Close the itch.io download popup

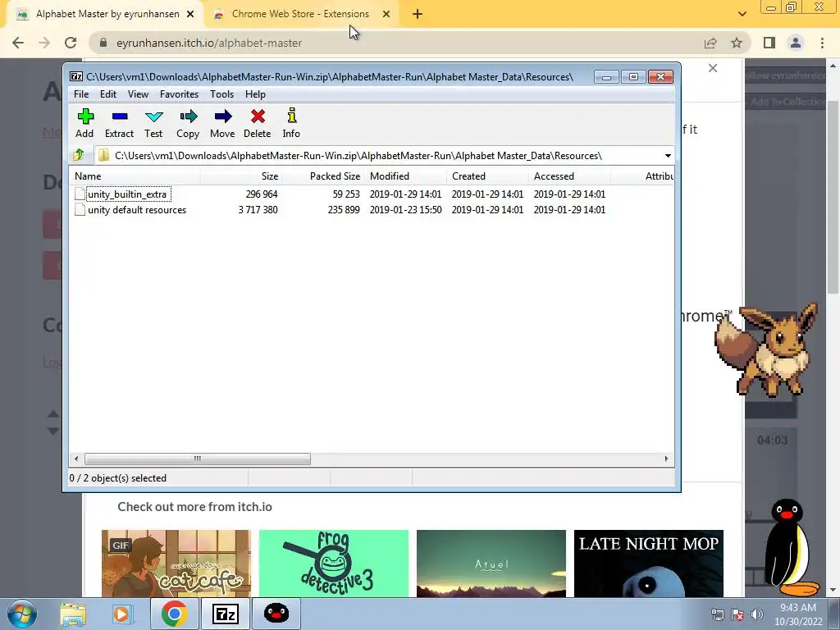713,68
